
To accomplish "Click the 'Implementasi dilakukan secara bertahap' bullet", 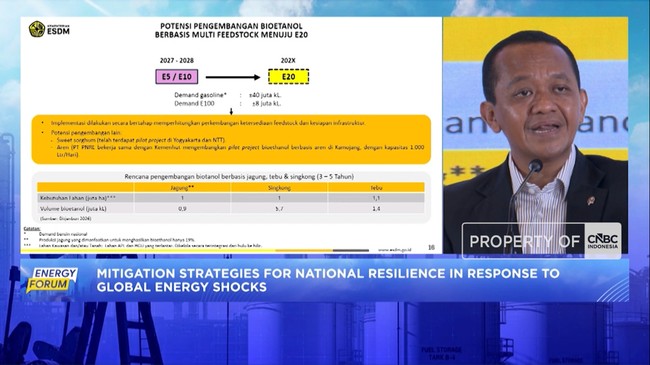I will click(208, 123).
